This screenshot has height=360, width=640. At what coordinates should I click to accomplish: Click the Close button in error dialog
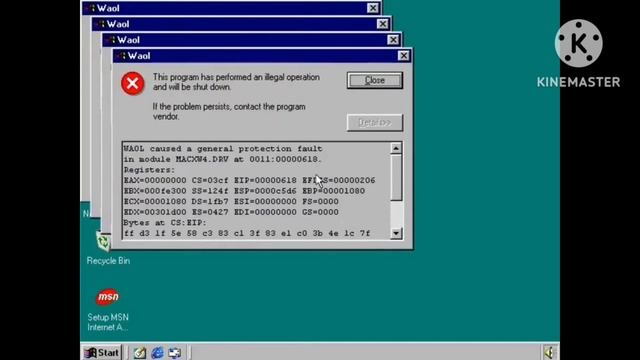coord(375,80)
